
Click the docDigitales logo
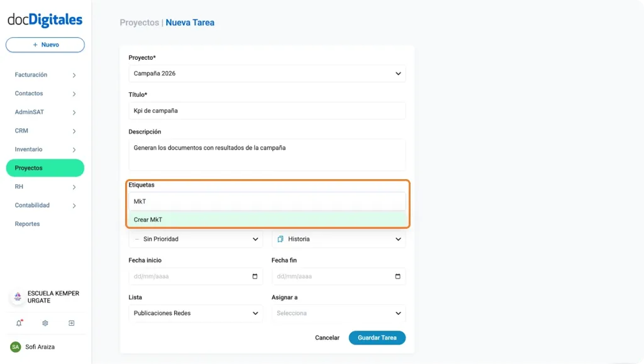[x=44, y=19]
